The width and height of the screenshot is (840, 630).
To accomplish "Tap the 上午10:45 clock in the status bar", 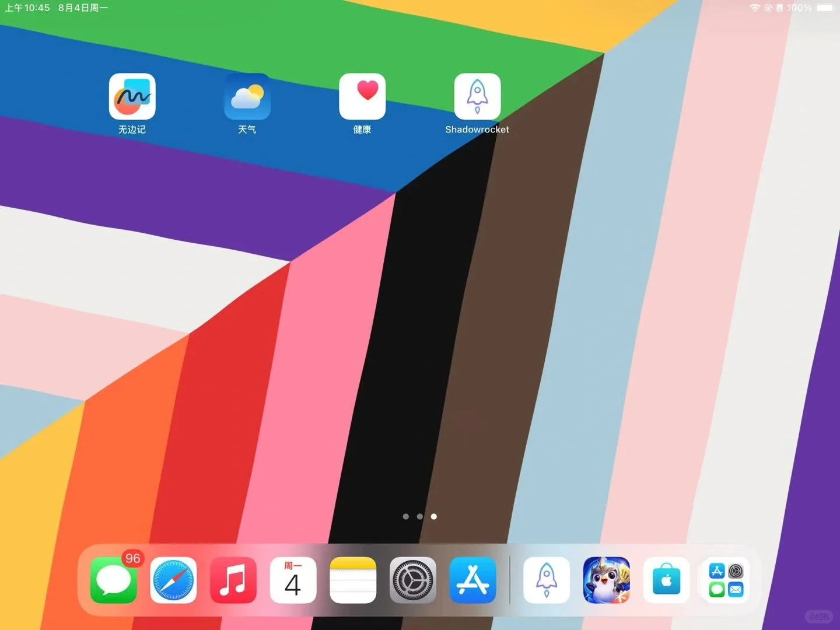I will pos(27,8).
